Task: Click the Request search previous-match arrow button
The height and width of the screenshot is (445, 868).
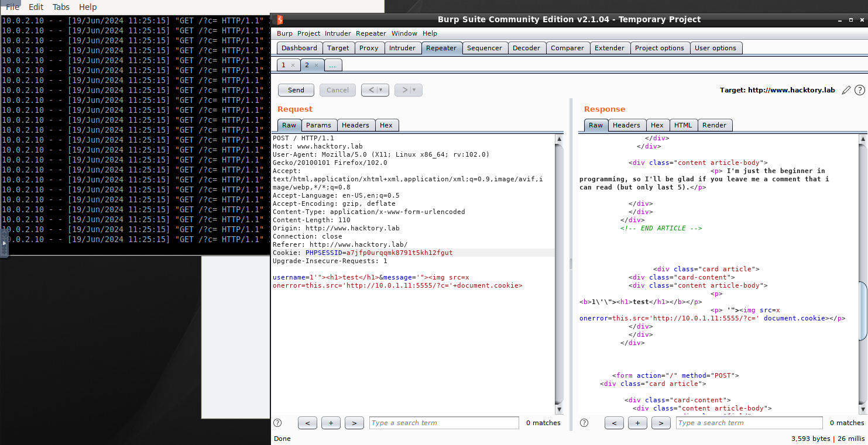Action: coord(307,423)
